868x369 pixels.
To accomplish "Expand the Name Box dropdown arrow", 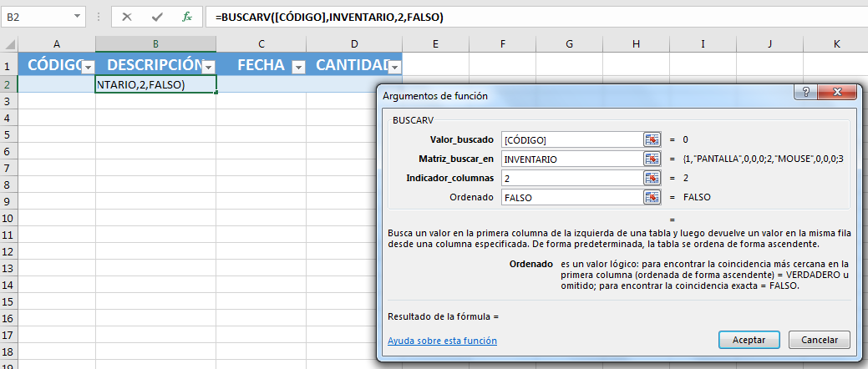I will click(77, 17).
